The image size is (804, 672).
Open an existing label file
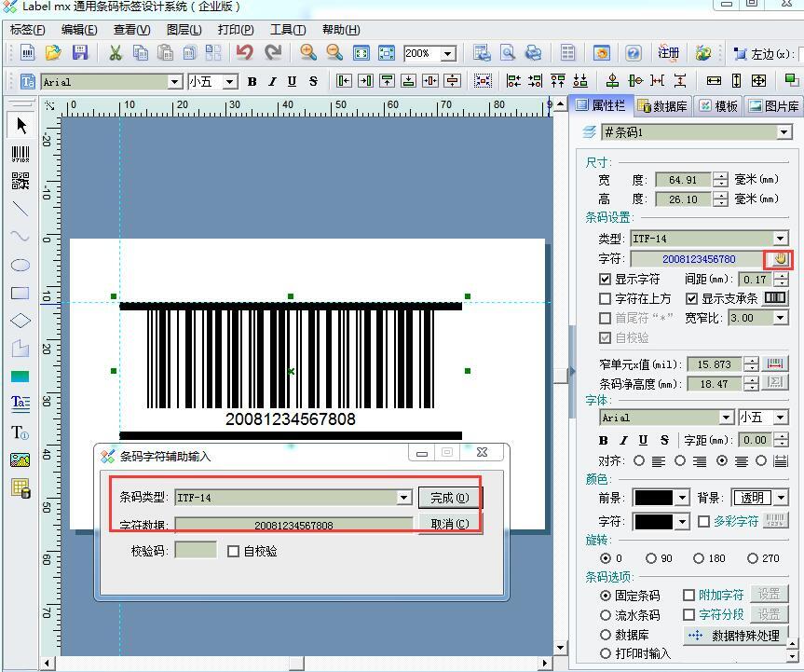tap(53, 53)
